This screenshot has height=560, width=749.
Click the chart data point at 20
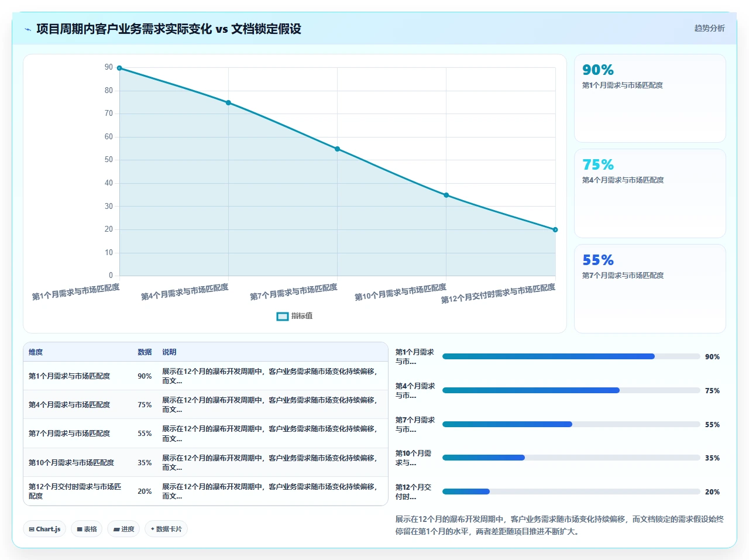point(555,229)
